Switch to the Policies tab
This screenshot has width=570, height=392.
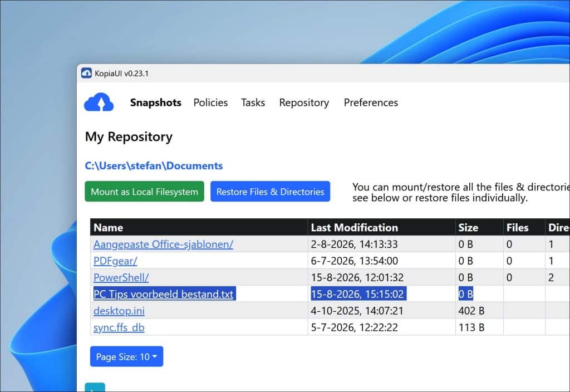coord(210,102)
